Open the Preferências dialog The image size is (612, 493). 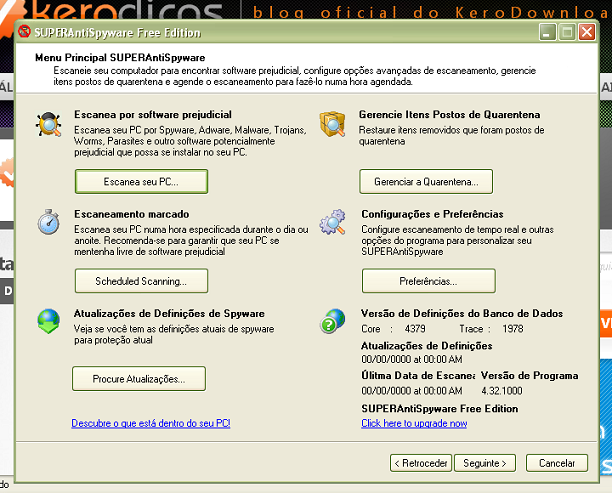429,281
